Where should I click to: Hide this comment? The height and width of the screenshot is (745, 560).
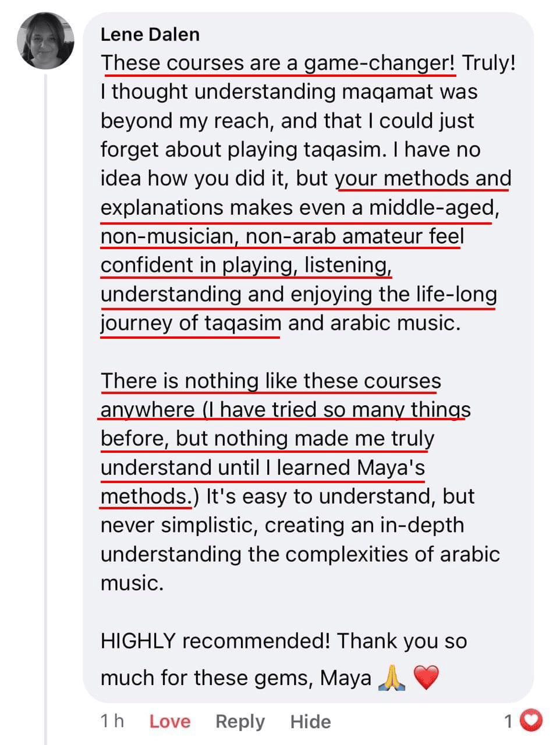coord(310,722)
